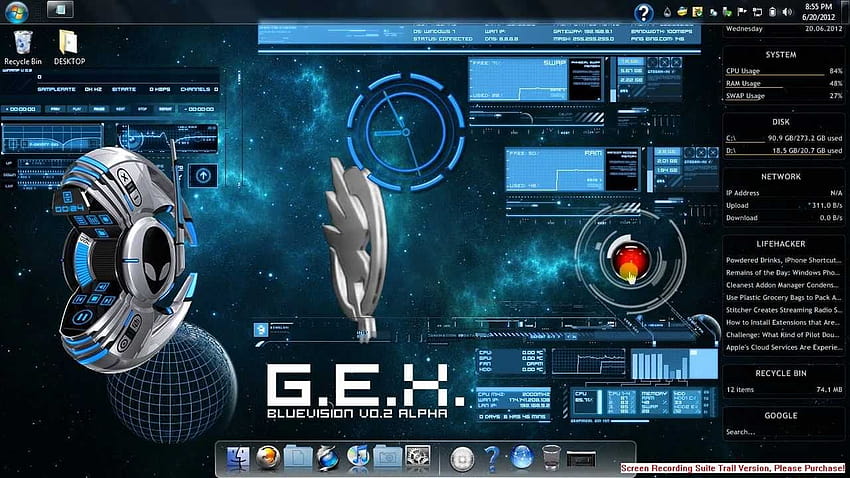Click the blue circular analog clock widget
This screenshot has width=850, height=478.
click(405, 132)
